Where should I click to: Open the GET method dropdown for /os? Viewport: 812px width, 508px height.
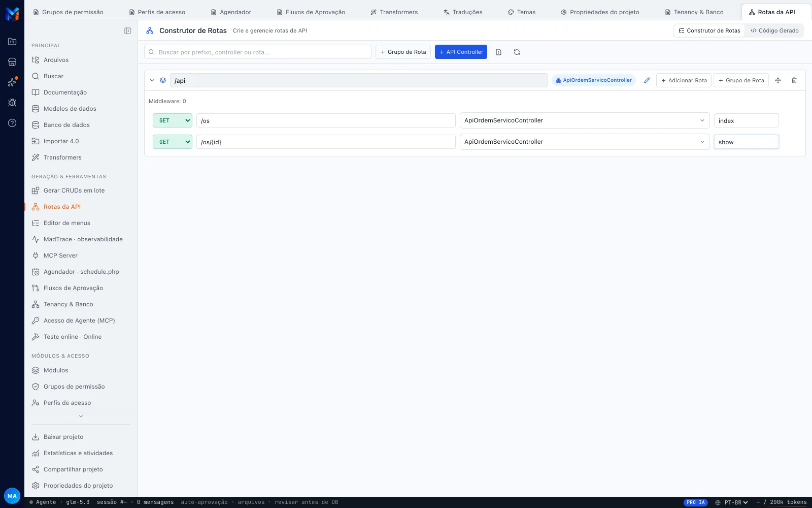click(173, 120)
